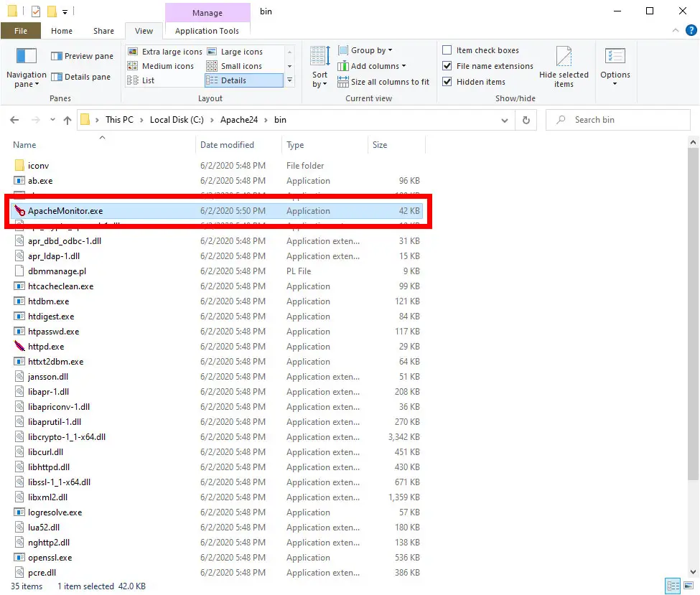Switch to Small icons layout
Image resolution: width=700 pixels, height=595 pixels.
point(234,66)
